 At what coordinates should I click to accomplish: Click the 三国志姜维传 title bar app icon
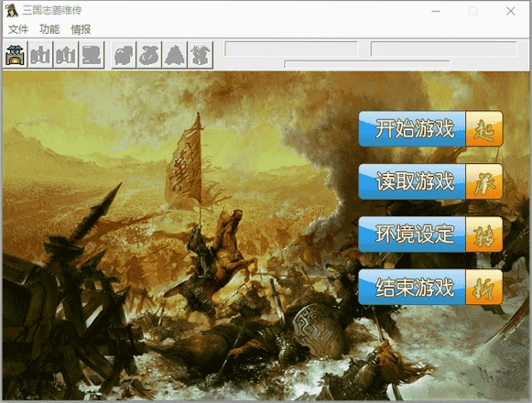(x=12, y=10)
